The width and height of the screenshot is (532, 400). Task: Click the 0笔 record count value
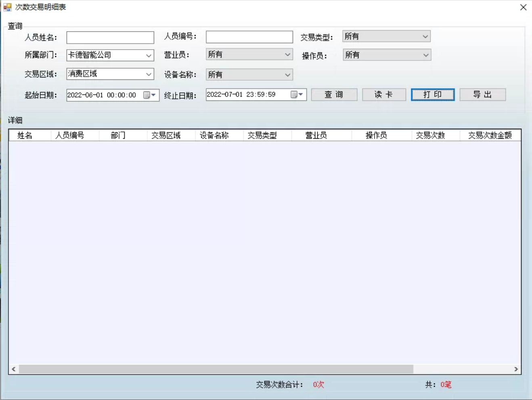pos(446,385)
